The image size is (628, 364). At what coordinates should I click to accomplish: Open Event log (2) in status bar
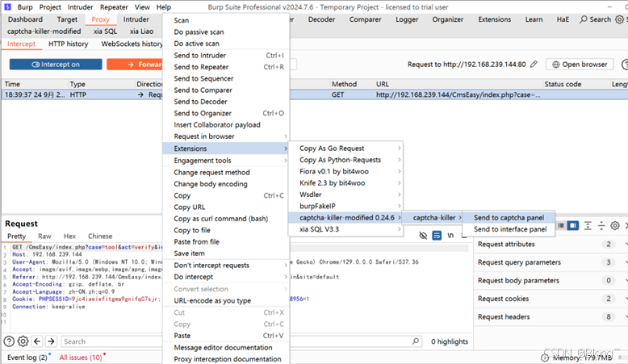(27, 358)
